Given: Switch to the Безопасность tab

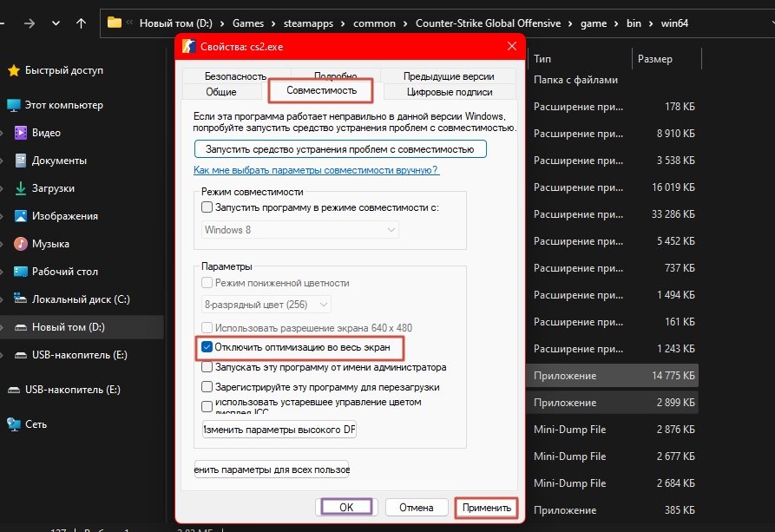Looking at the screenshot, I should 236,76.
